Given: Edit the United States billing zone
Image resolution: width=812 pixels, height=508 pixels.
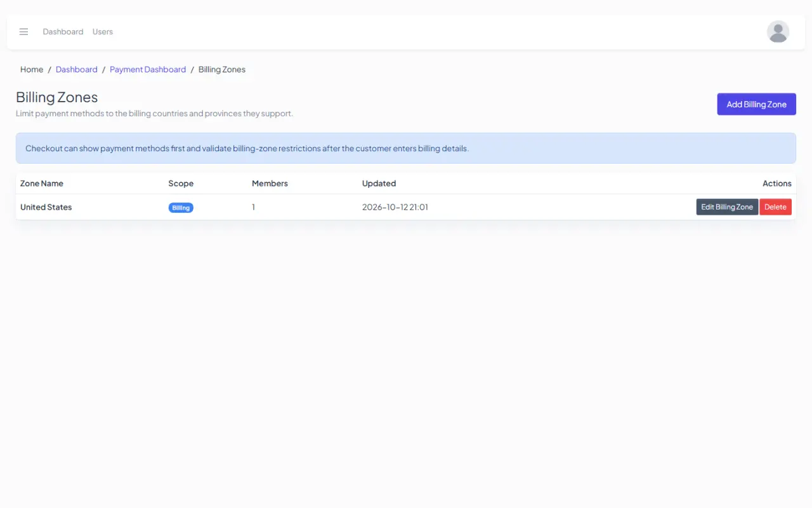Looking at the screenshot, I should (x=727, y=207).
